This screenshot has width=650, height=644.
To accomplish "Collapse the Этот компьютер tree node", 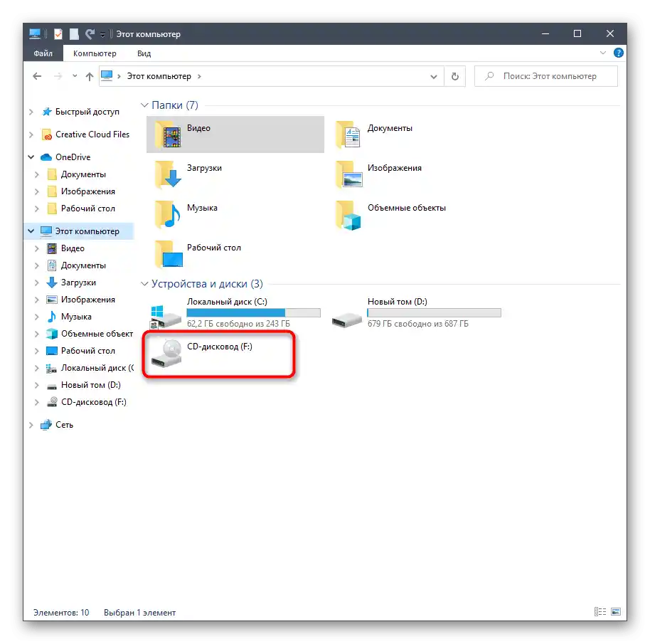I will pyautogui.click(x=31, y=231).
